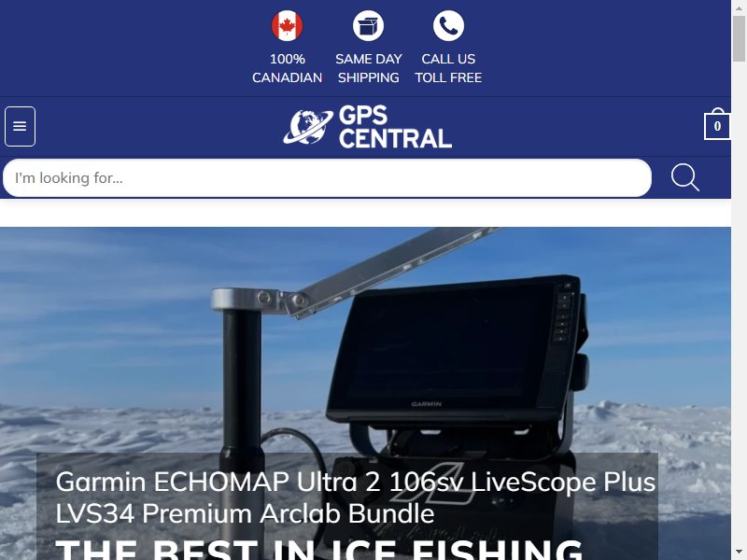Click the scrollbar track below the thumb

[739, 305]
